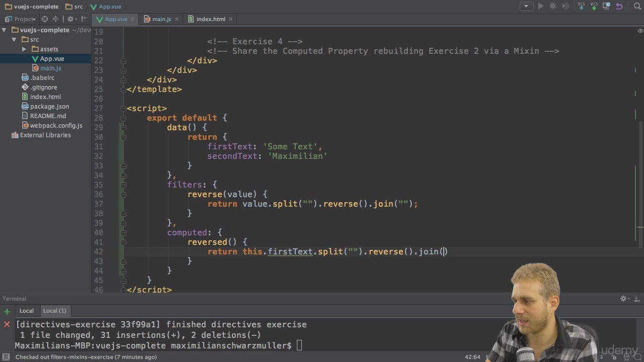Click the inspections eye icon in editor

640,31
